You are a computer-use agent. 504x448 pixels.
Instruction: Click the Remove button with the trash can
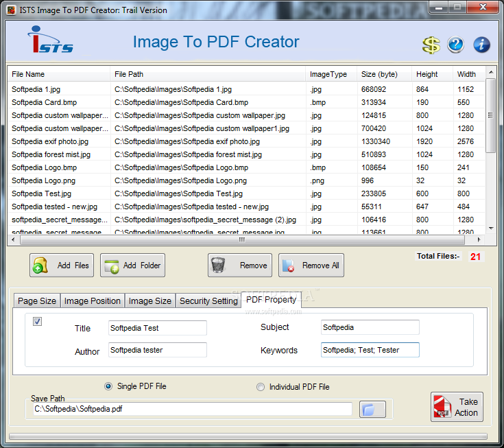(x=240, y=266)
